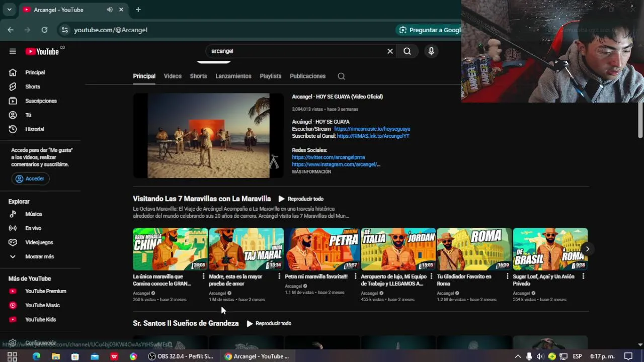Switch to the Principal channel tab
This screenshot has height=362, width=644.
click(144, 76)
